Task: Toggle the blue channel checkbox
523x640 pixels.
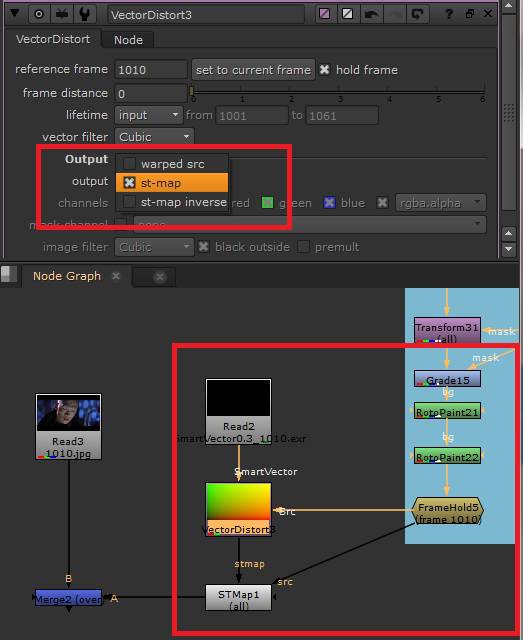Action: pyautogui.click(x=329, y=202)
